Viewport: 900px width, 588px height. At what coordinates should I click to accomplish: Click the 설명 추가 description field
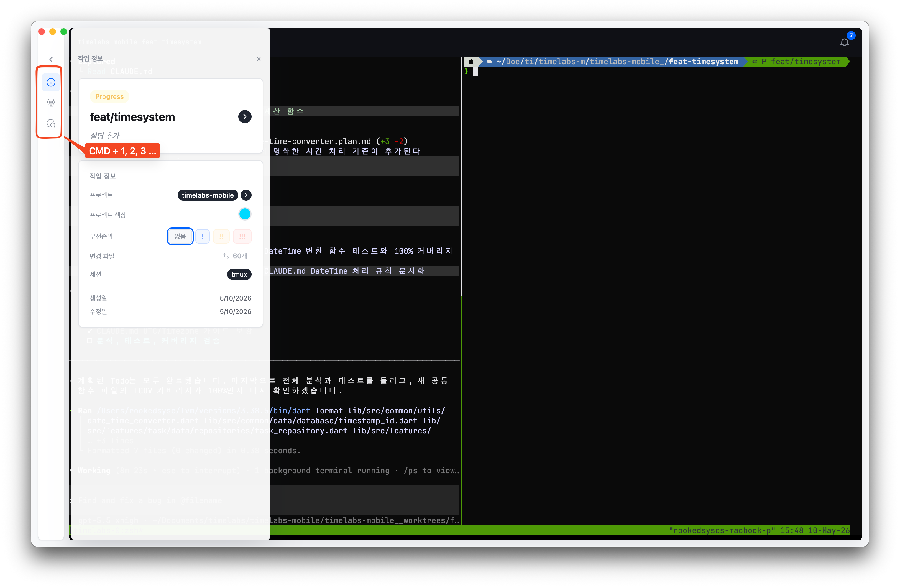(105, 136)
